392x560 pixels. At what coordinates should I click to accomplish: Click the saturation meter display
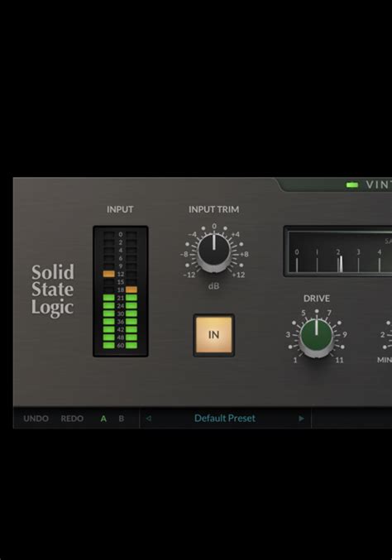coord(338,251)
